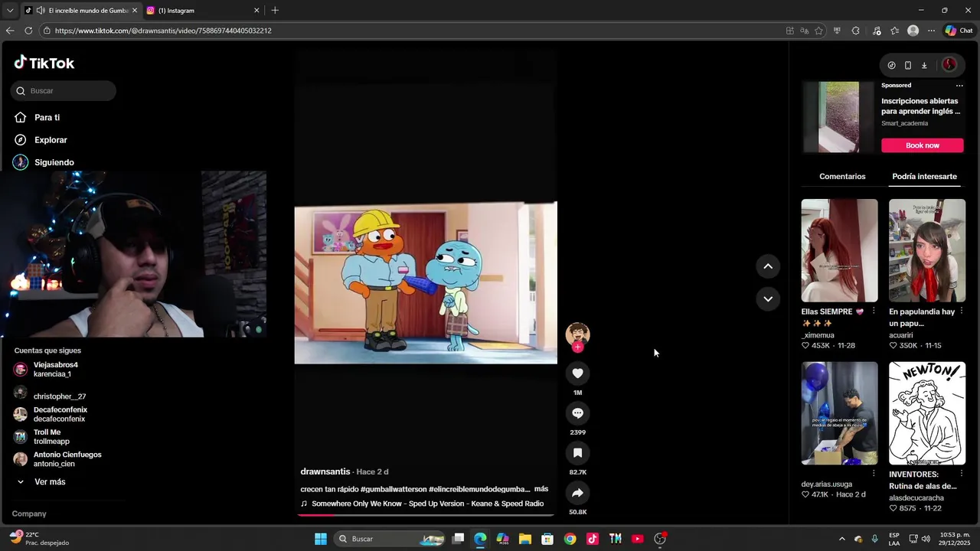
Task: Follow drawnsantis via the red plus badge
Action: 577,347
